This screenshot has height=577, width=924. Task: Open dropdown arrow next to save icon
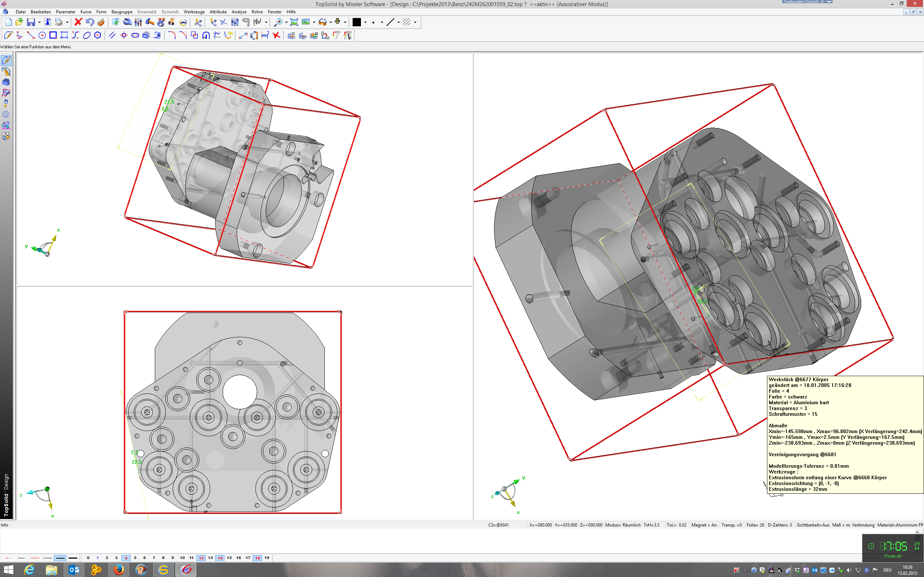click(39, 22)
